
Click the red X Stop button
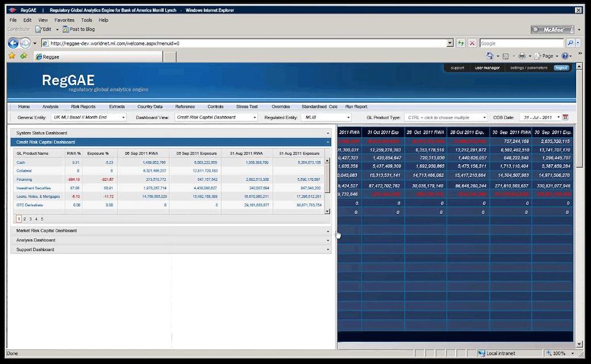click(472, 43)
